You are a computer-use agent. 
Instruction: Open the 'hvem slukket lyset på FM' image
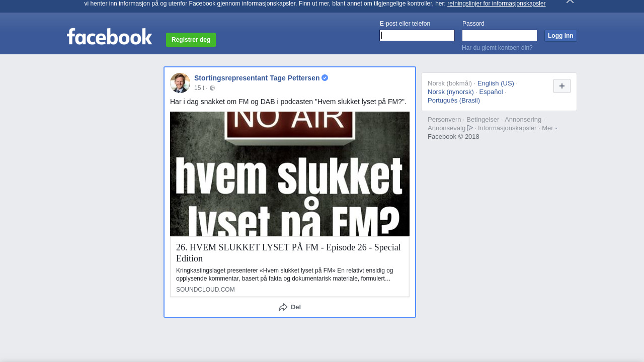pos(290,174)
